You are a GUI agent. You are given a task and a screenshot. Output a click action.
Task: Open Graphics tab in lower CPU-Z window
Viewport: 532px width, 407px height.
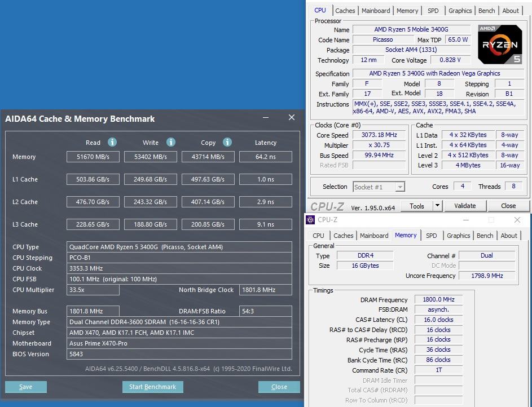(458, 236)
